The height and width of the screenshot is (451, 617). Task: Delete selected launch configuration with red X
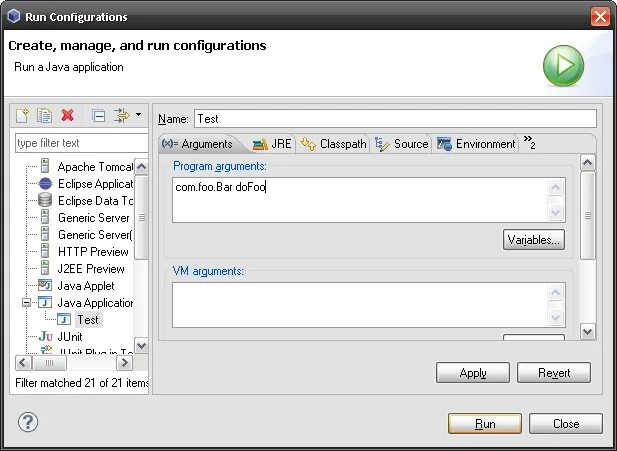coord(68,115)
